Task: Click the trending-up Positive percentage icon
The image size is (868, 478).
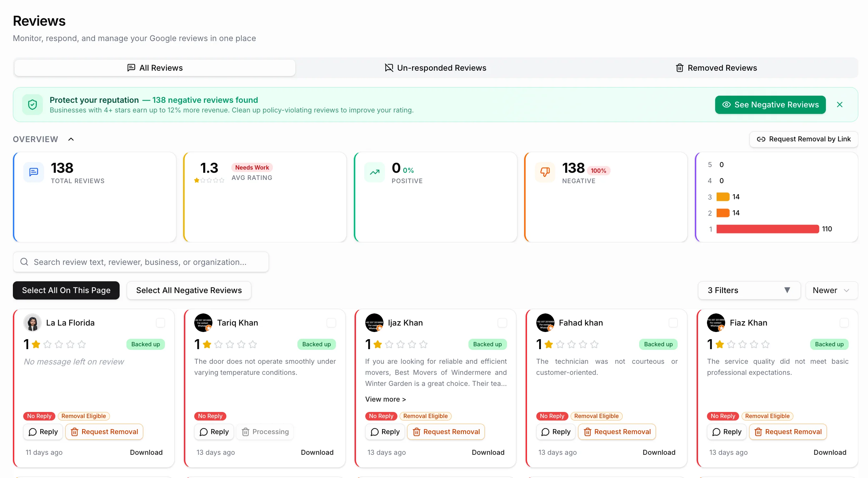Action: [374, 172]
